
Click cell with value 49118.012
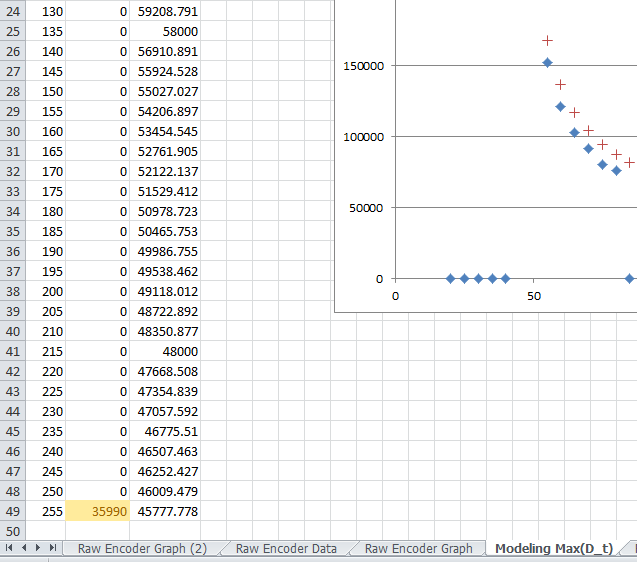click(165, 291)
